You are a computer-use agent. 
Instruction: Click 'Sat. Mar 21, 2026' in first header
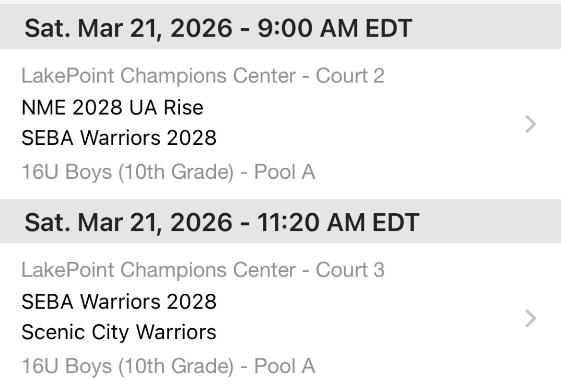click(x=129, y=28)
